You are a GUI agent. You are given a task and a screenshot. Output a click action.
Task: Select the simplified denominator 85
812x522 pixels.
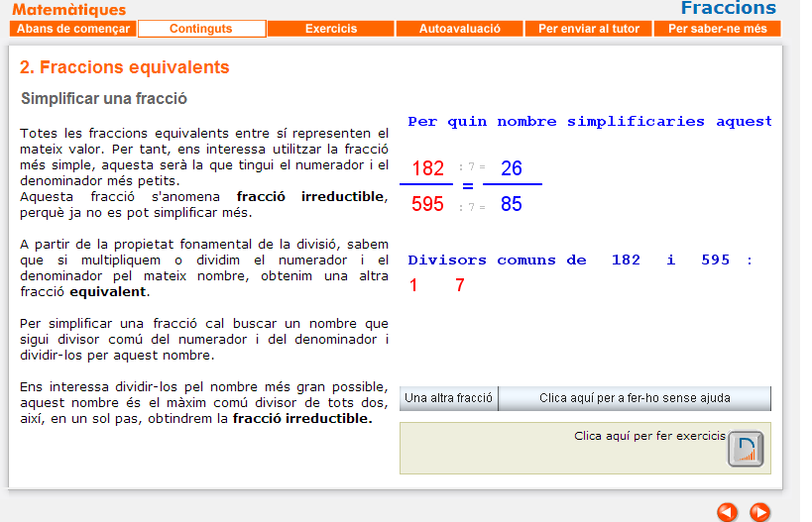(x=512, y=205)
